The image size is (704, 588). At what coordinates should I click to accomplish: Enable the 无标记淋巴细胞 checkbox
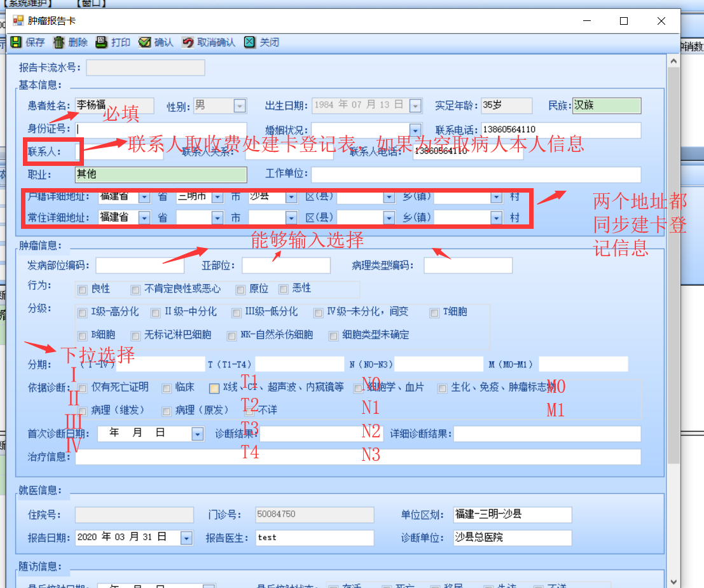point(135,336)
